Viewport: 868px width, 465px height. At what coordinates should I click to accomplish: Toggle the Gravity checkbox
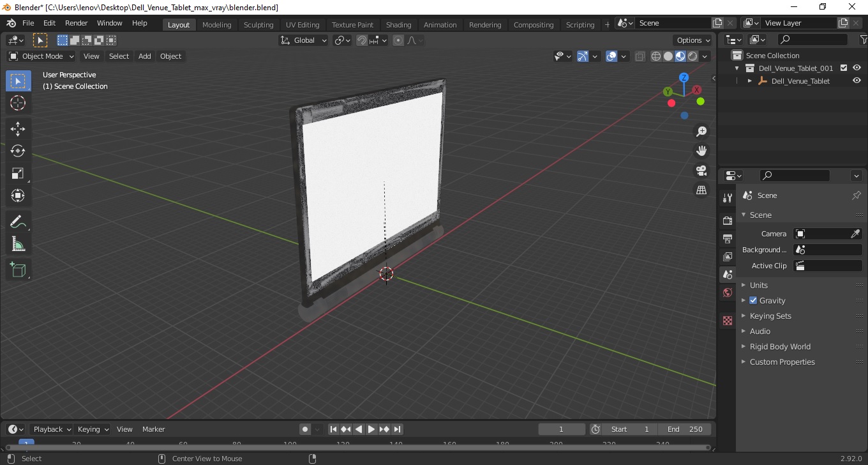(x=753, y=300)
